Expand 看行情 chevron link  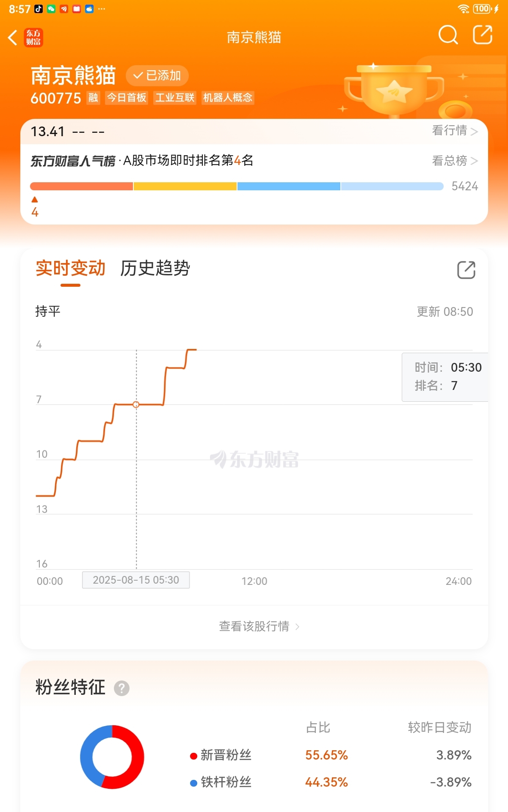click(x=455, y=131)
